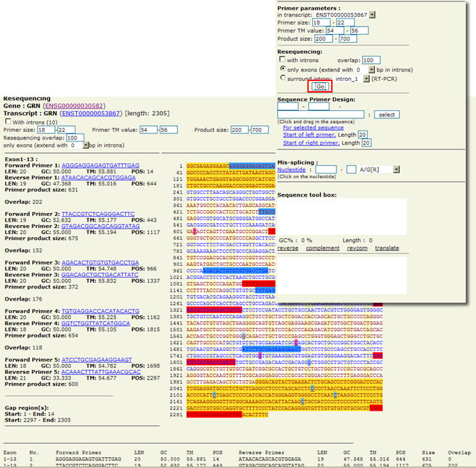Open the ENST00000053867 transcript link
Viewport: 476px width, 468px height.
[91, 114]
